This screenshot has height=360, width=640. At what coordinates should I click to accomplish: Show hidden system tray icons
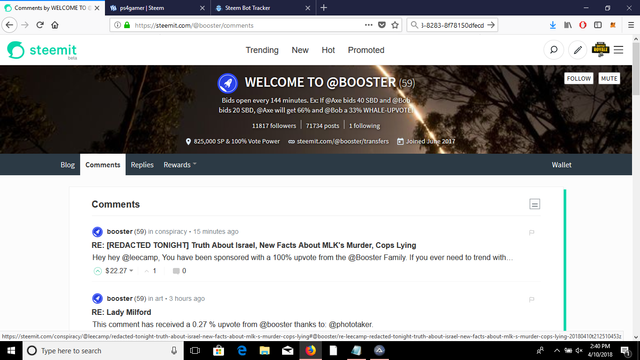(x=557, y=351)
